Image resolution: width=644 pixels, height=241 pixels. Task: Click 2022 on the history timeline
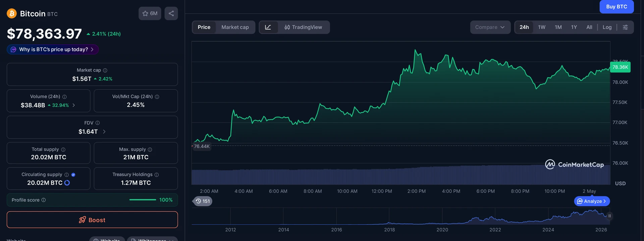(495, 230)
